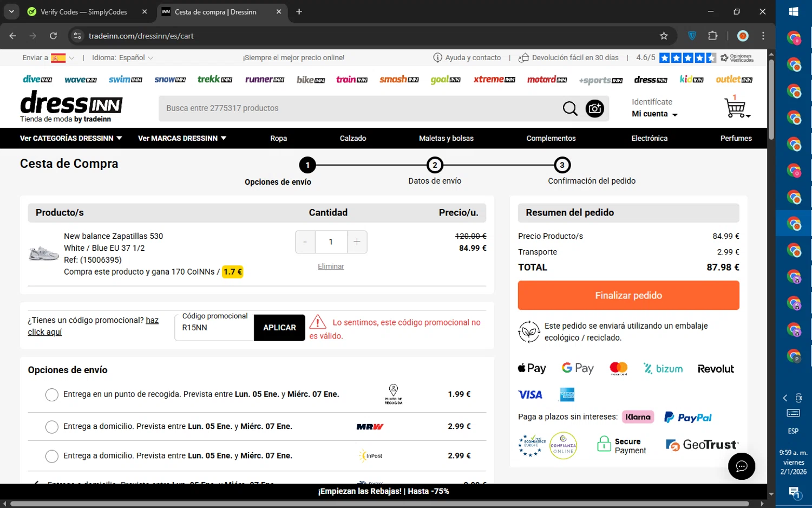The image size is (812, 508).
Task: Open camera image search
Action: 594,108
